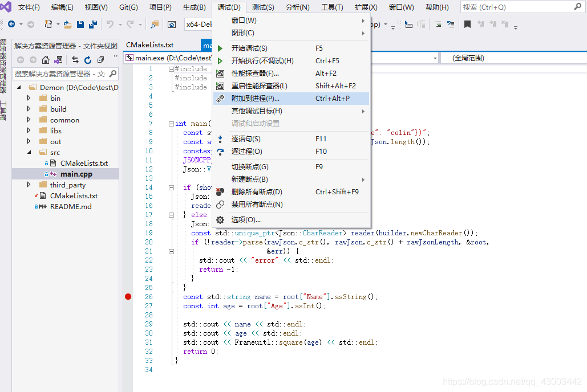
Task: Expand the libs folder
Action: [x=29, y=130]
